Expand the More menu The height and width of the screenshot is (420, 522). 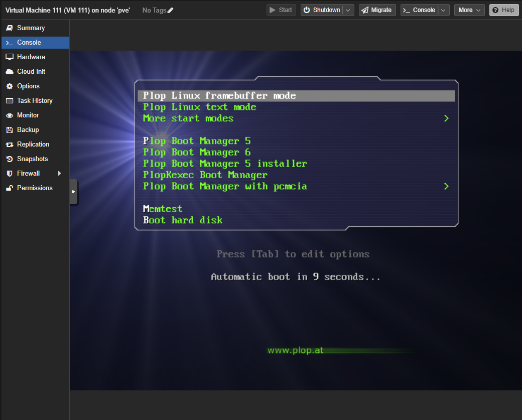(x=469, y=10)
